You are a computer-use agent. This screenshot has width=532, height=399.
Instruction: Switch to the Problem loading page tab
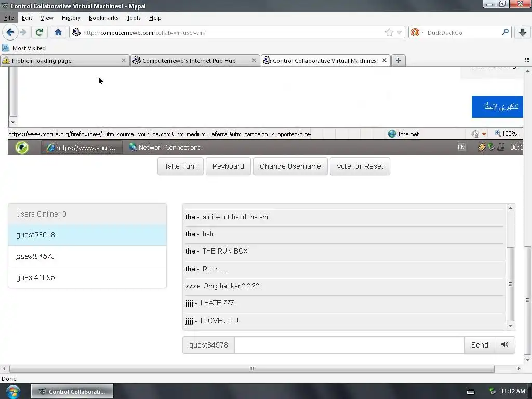click(x=64, y=60)
